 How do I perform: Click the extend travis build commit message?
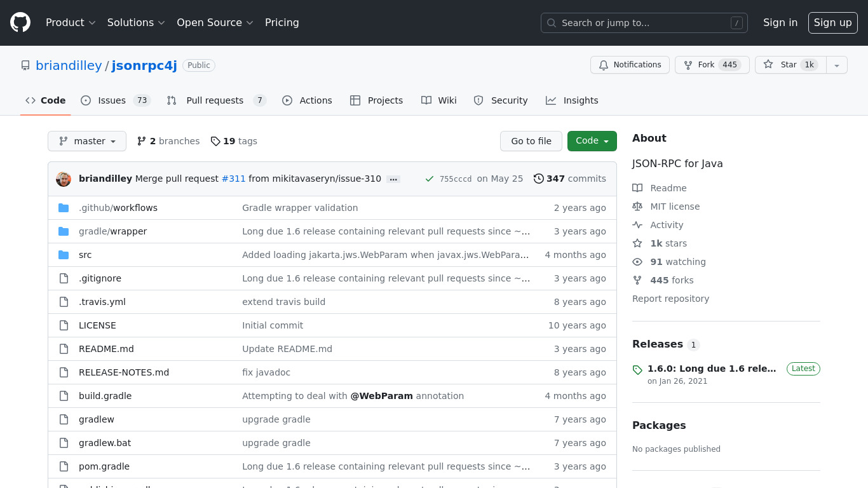tap(283, 302)
